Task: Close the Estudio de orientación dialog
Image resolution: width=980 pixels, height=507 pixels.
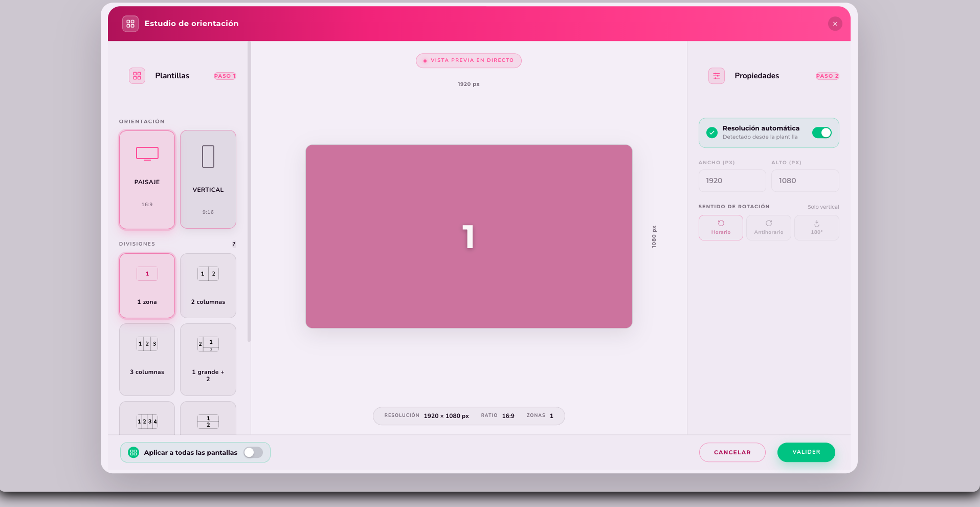Action: (x=835, y=24)
